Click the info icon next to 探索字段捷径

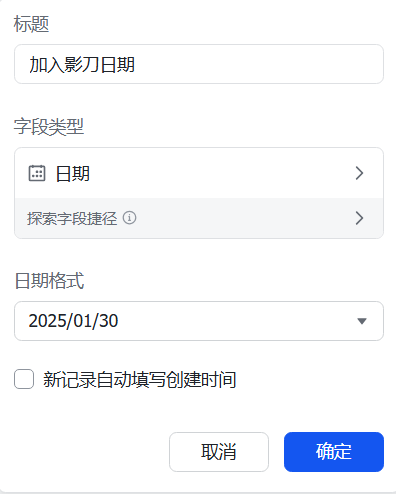click(129, 218)
